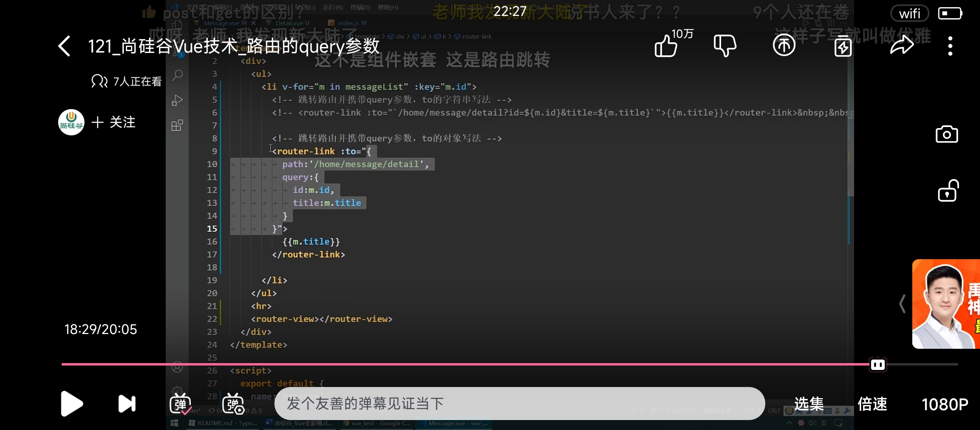This screenshot has width=980, height=430.
Task: Take a screenshot with camera icon
Action: 947,135
